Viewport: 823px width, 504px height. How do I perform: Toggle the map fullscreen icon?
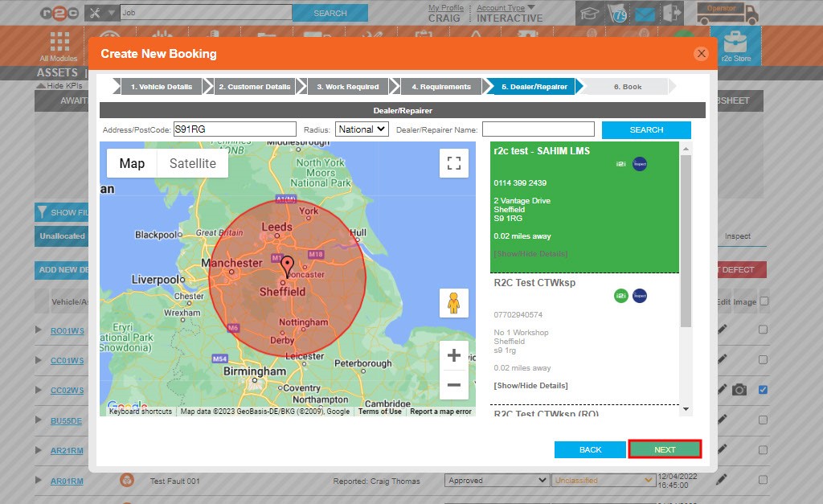coord(454,162)
